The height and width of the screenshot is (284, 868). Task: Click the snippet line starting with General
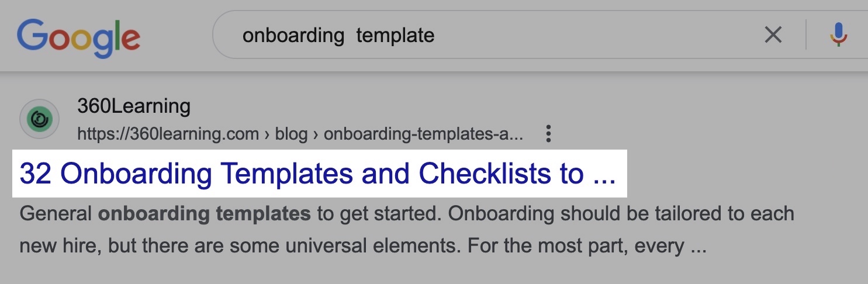pyautogui.click(x=407, y=214)
